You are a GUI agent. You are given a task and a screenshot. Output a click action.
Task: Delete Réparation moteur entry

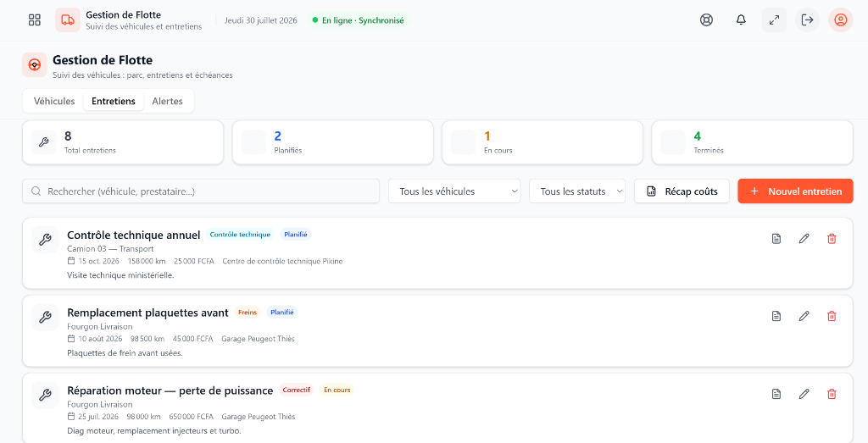[832, 394]
